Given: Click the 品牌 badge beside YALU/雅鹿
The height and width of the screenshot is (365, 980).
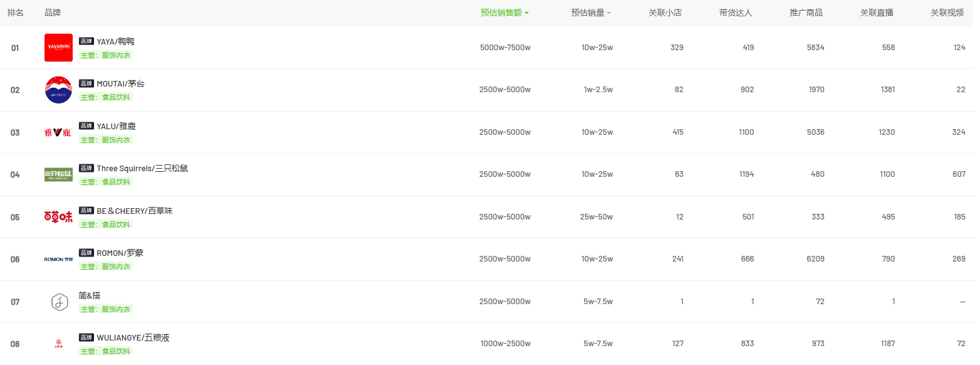Looking at the screenshot, I should click(86, 126).
